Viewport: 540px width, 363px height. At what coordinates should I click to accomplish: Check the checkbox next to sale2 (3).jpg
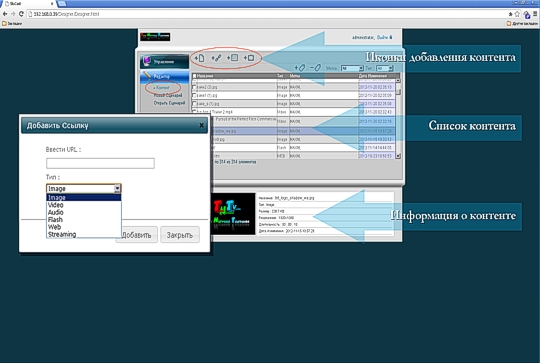pos(194,87)
